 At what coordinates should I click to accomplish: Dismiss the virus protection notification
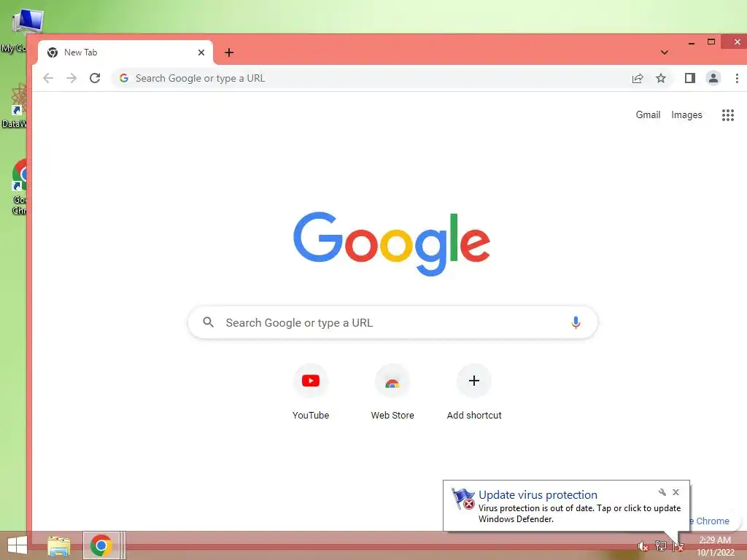[676, 492]
